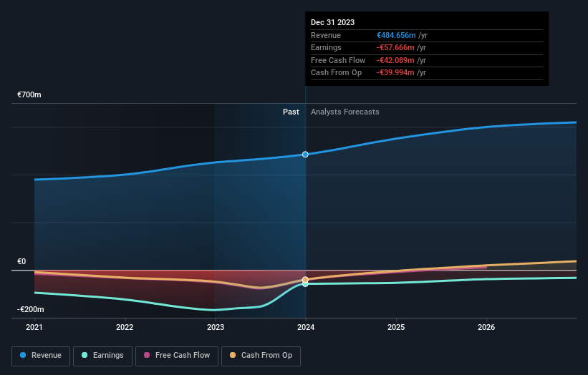The width and height of the screenshot is (588, 375).
Task: Click the -€57.666m earnings value
Action: point(395,47)
